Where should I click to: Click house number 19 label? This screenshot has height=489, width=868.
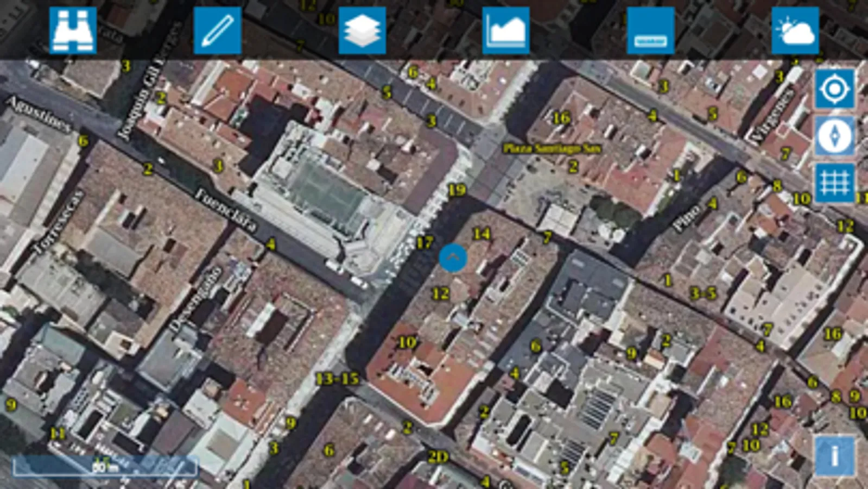click(457, 190)
